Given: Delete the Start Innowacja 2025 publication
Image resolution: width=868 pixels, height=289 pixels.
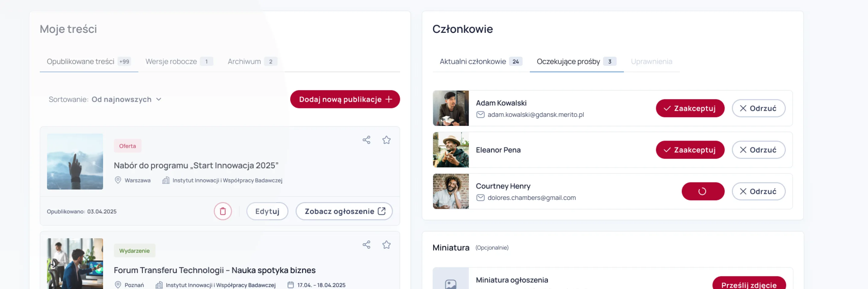Looking at the screenshot, I should click(223, 211).
